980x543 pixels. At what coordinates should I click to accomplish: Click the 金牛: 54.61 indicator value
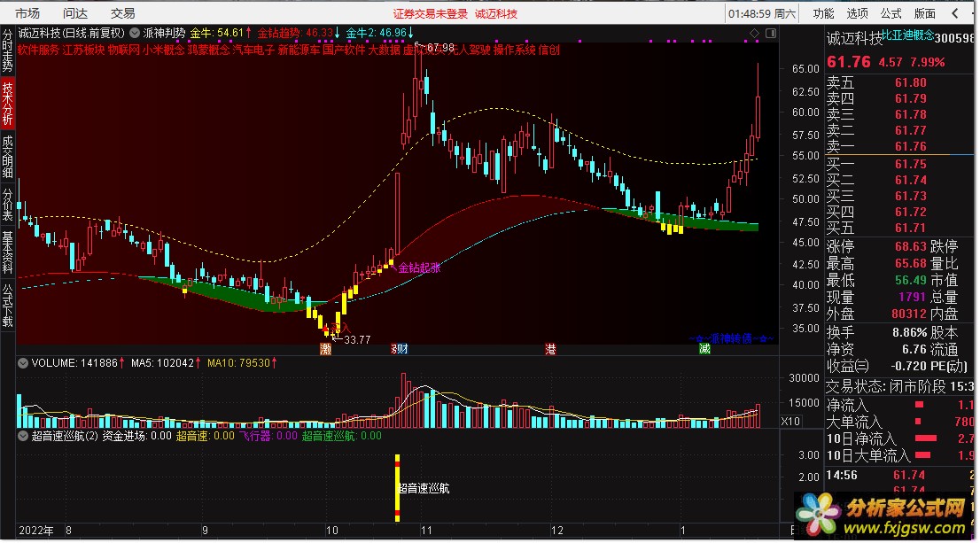[x=221, y=33]
